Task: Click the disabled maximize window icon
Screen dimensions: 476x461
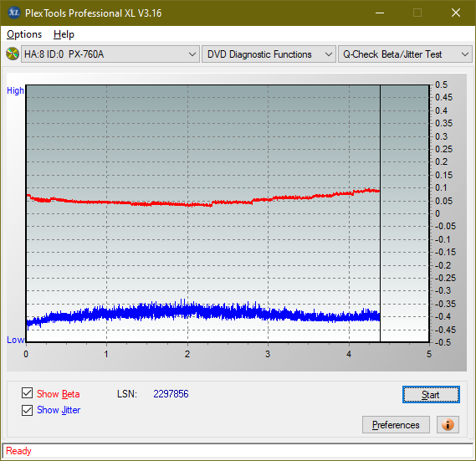Action: click(x=417, y=13)
